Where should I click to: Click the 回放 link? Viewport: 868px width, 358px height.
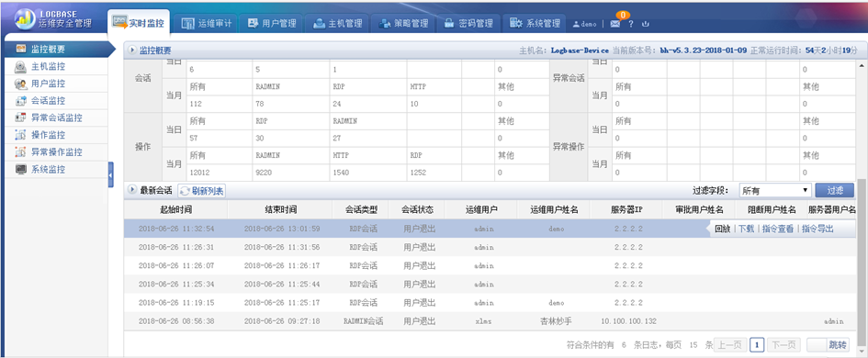coord(722,229)
